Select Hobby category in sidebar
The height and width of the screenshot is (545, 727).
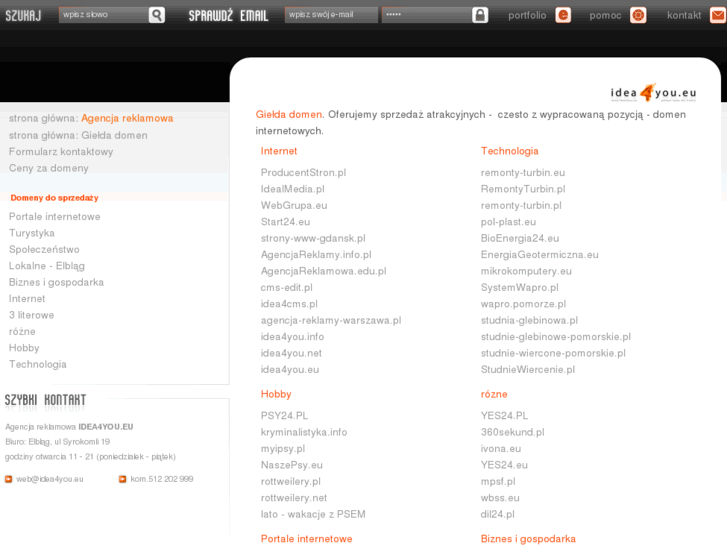(x=24, y=348)
